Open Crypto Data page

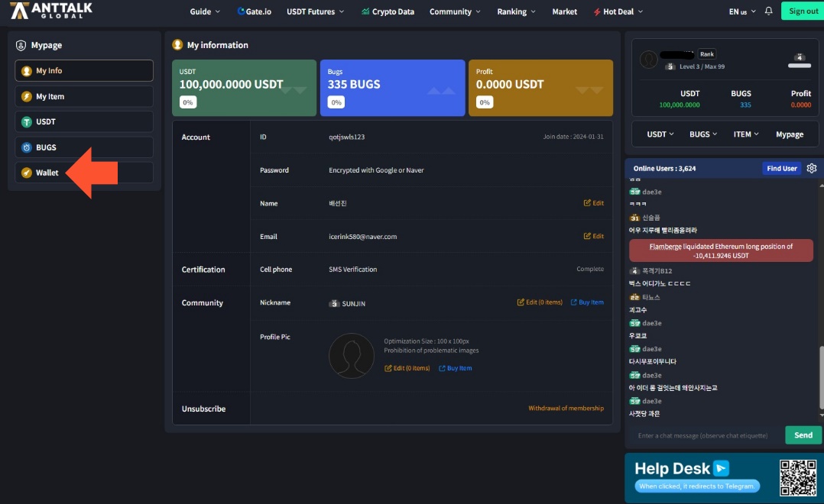point(388,11)
